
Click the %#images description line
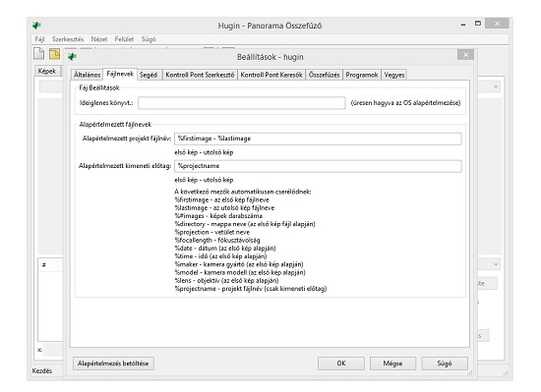pyautogui.click(x=218, y=216)
